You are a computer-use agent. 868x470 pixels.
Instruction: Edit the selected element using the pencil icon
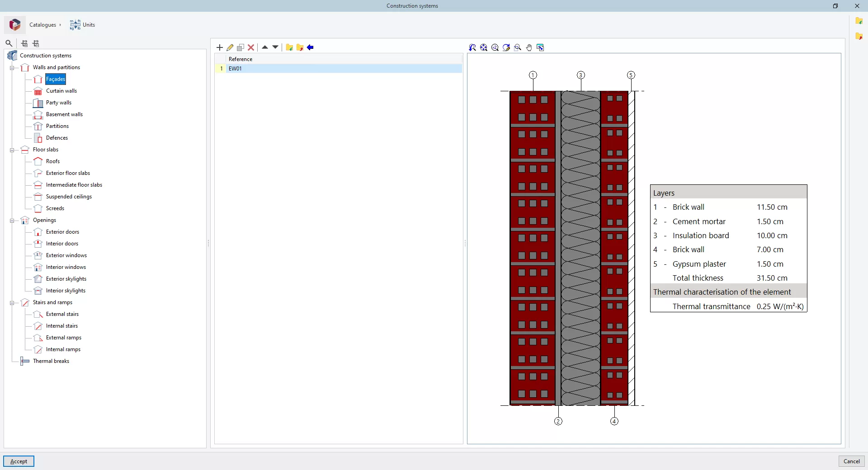click(230, 47)
